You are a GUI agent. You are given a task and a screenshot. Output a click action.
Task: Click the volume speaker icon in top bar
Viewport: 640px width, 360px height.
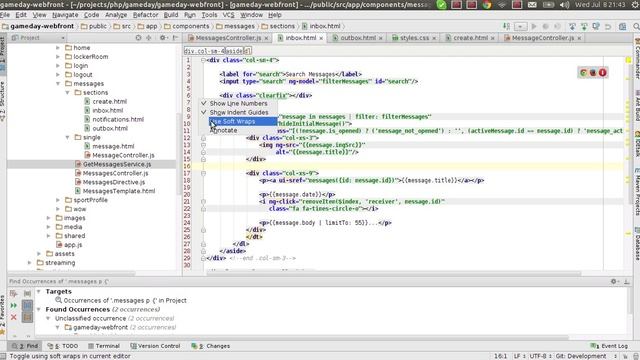pos(564,5)
